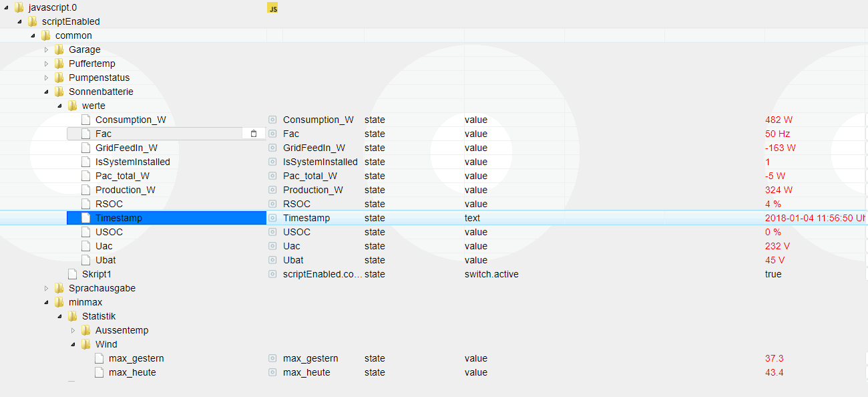
Task: Click the Sonnenbatterie folder icon
Action: pos(59,92)
